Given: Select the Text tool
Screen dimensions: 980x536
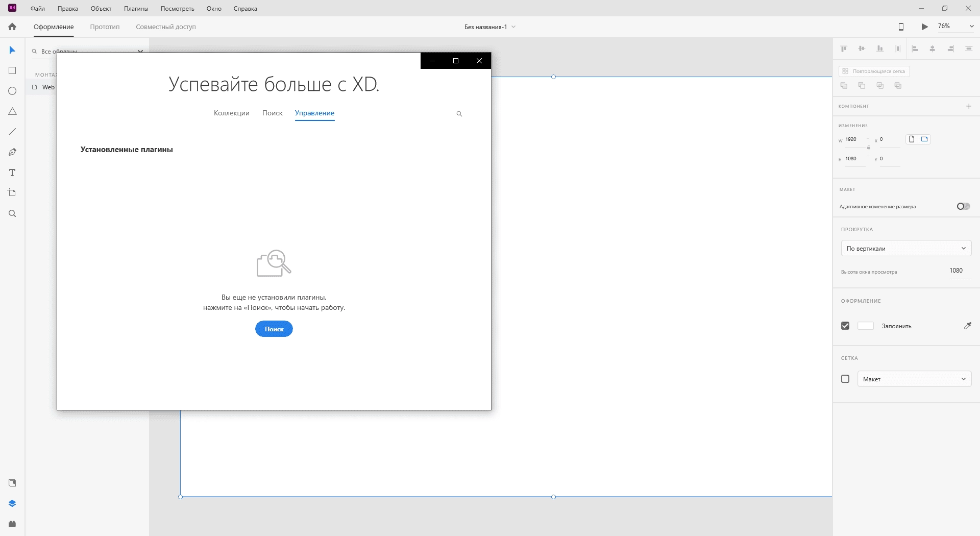Looking at the screenshot, I should click(12, 173).
